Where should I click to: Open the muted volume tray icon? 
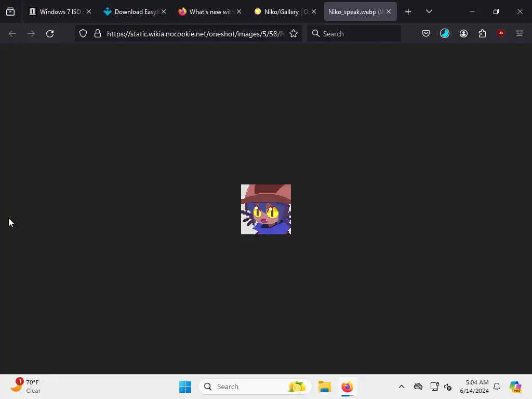tap(448, 387)
